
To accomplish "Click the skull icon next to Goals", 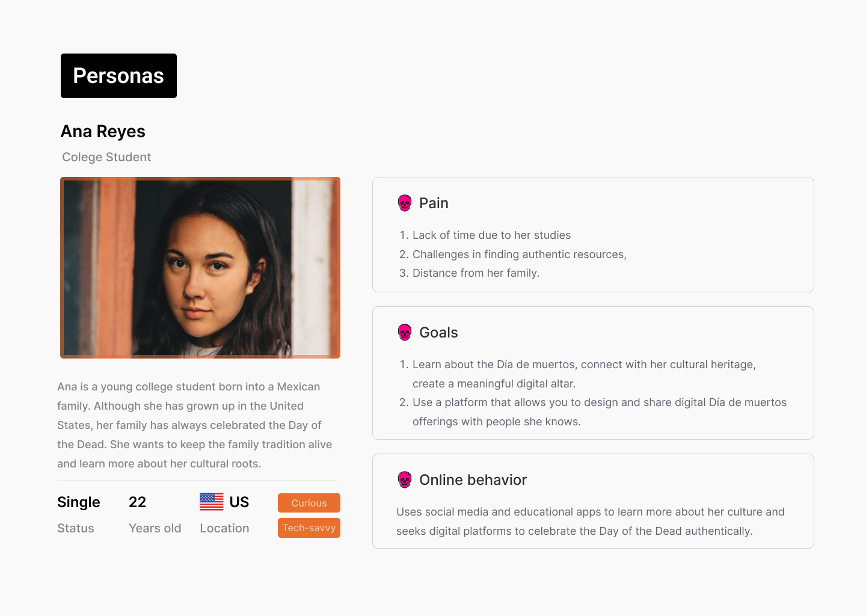I will coord(405,333).
